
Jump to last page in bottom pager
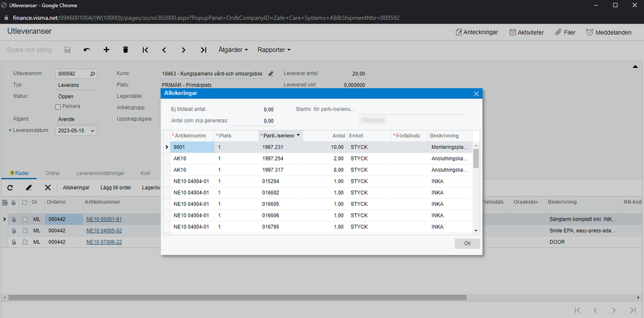click(x=633, y=310)
